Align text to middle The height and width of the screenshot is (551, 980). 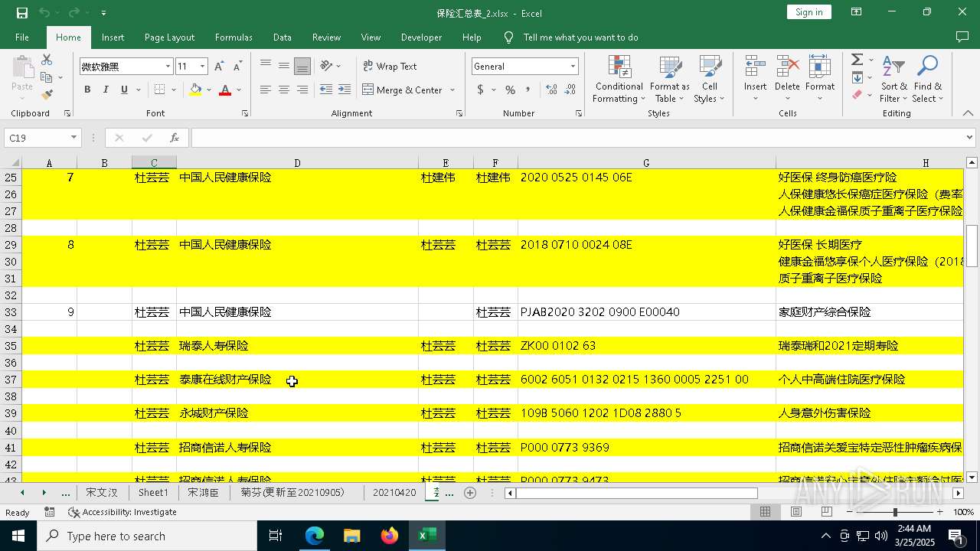tap(284, 67)
